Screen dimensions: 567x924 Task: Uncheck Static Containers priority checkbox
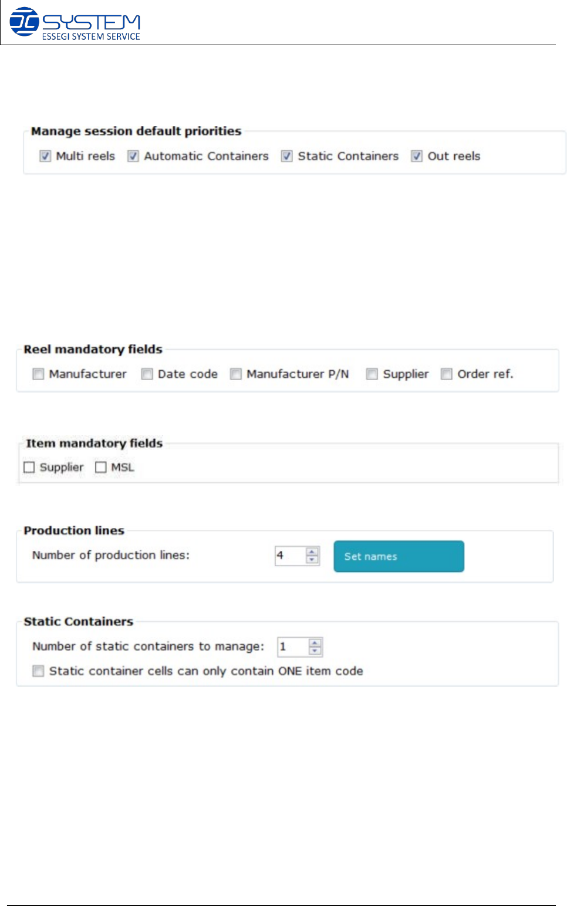pos(287,156)
